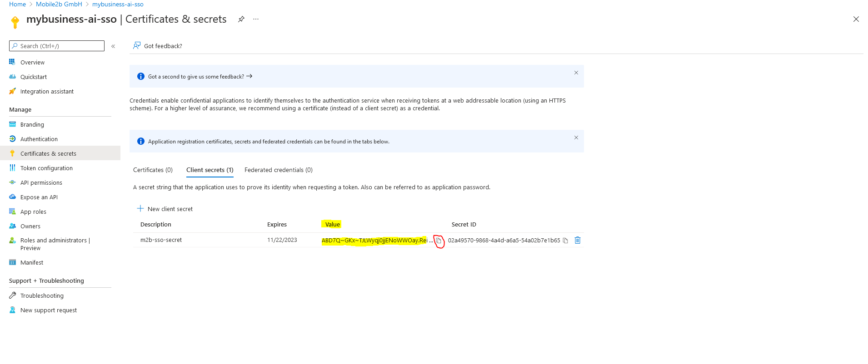Viewport: 868px width, 364px height.
Task: Copy the Secret ID to clipboard
Action: [565, 241]
